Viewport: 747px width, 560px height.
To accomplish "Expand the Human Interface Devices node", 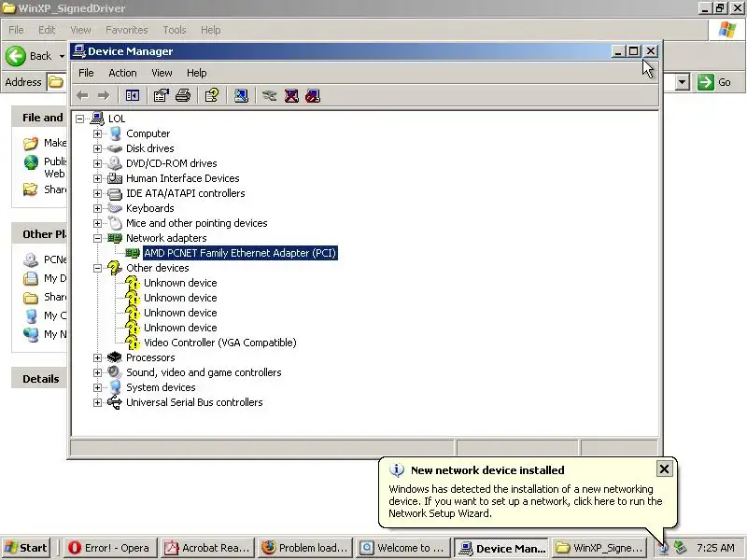I will 98,178.
